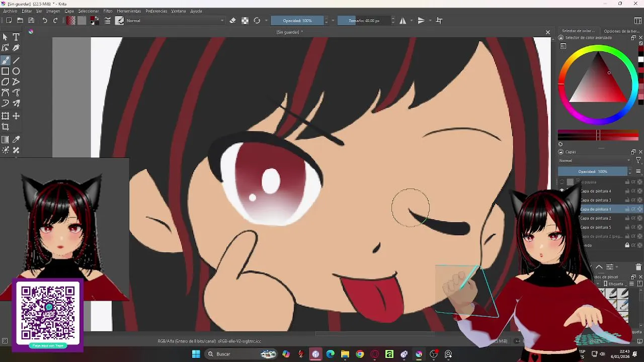
Task: Open the Filtro menu
Action: pos(108,11)
